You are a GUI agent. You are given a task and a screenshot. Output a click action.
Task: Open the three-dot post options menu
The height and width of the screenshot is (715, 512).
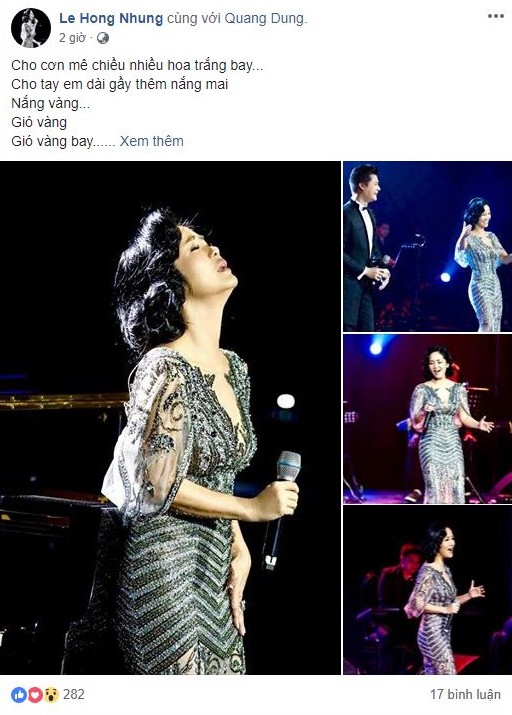tap(496, 16)
